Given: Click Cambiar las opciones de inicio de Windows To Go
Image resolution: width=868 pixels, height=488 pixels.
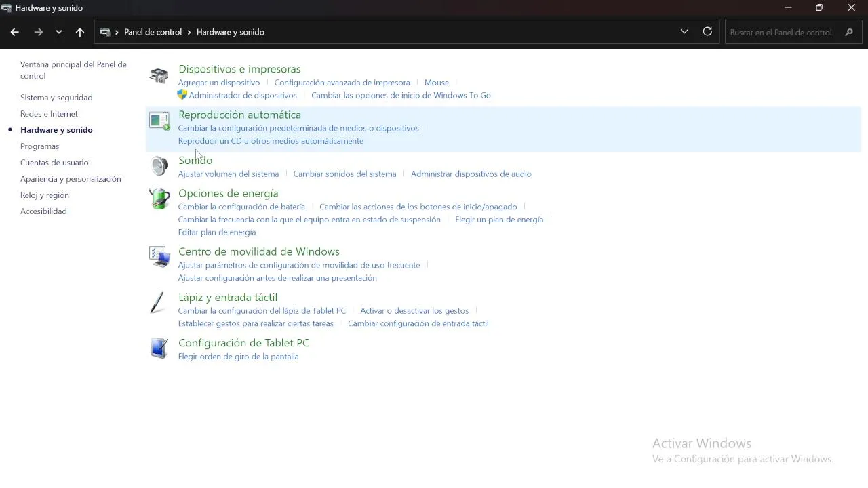Looking at the screenshot, I should [x=401, y=96].
